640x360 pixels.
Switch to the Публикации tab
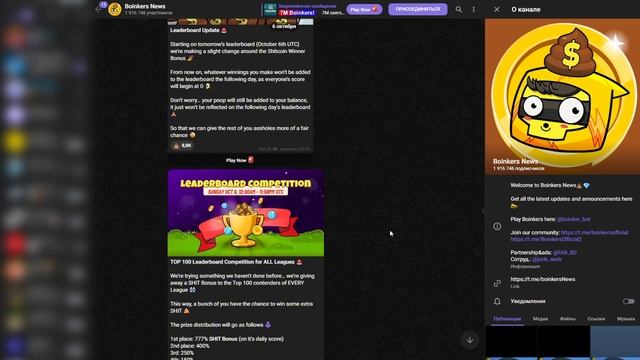(507, 318)
